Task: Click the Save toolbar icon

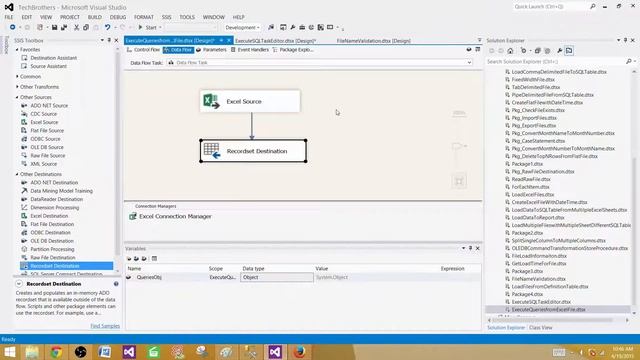Action: click(54, 27)
